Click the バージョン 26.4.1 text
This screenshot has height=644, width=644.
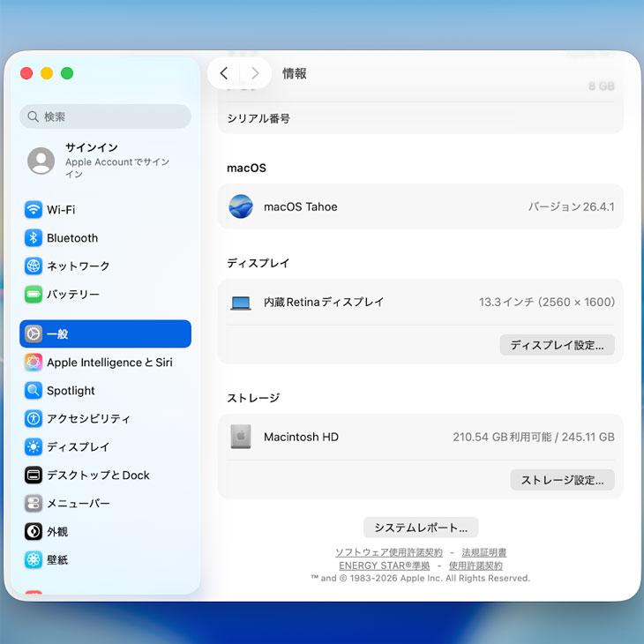point(571,206)
